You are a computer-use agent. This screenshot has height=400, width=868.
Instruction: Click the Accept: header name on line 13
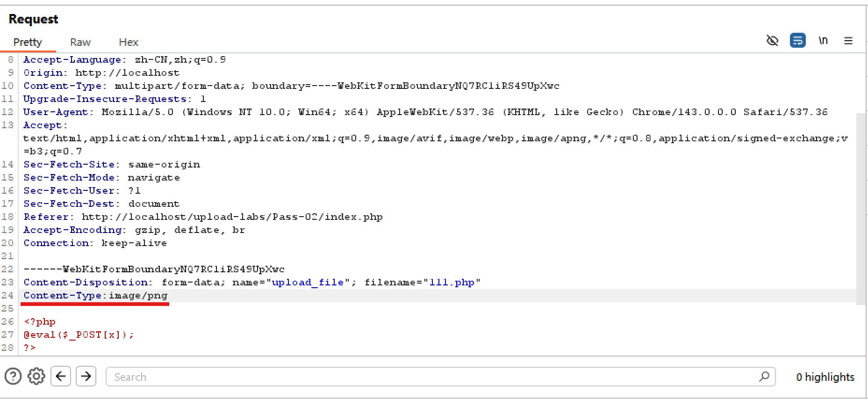(46, 125)
